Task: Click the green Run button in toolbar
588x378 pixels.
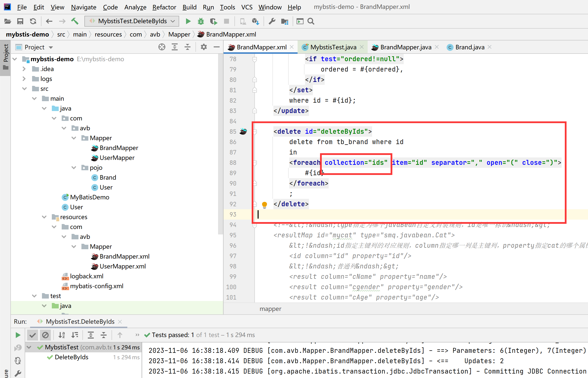Action: [188, 21]
